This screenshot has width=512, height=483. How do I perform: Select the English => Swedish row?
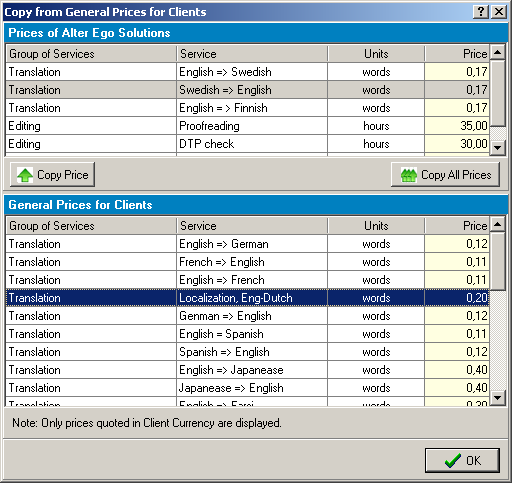pyautogui.click(x=247, y=72)
